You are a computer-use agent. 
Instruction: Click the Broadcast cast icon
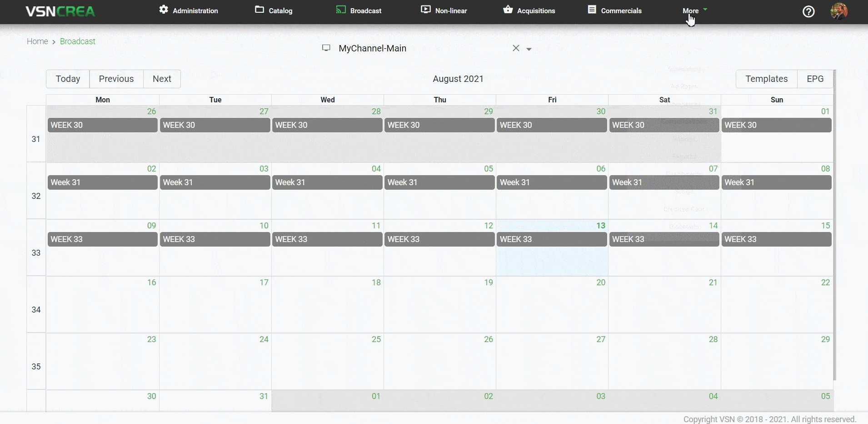pos(341,10)
